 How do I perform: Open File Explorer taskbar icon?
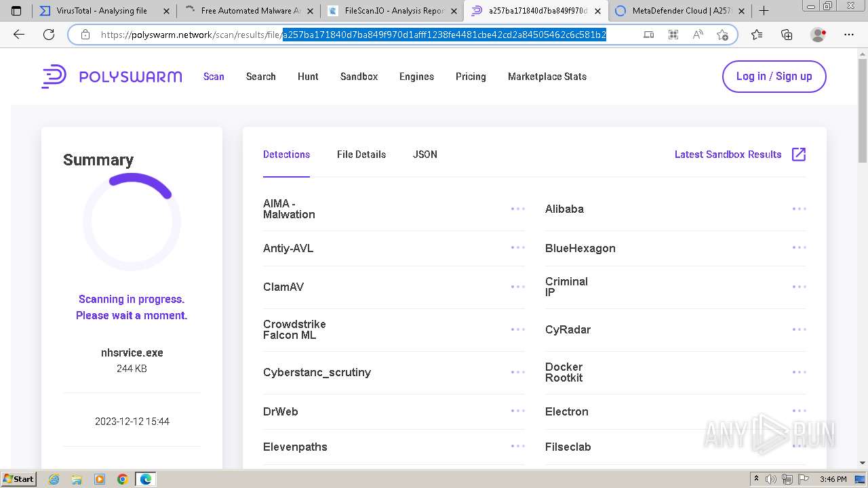click(77, 479)
